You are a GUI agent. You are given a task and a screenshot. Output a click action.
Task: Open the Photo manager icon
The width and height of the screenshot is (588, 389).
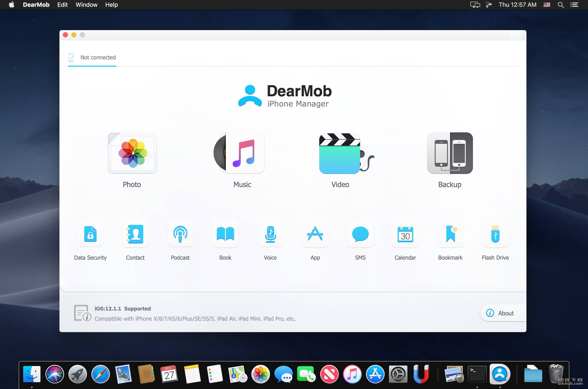pos(132,153)
